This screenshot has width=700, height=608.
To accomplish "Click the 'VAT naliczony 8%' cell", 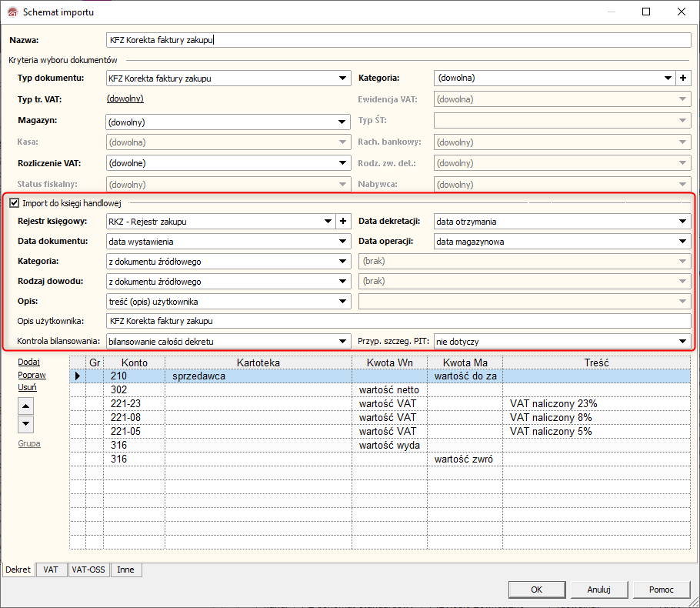I will 596,418.
